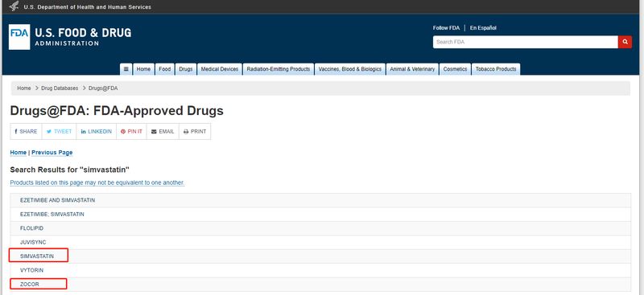Open the hamburger menu icon in navigation

pos(126,69)
